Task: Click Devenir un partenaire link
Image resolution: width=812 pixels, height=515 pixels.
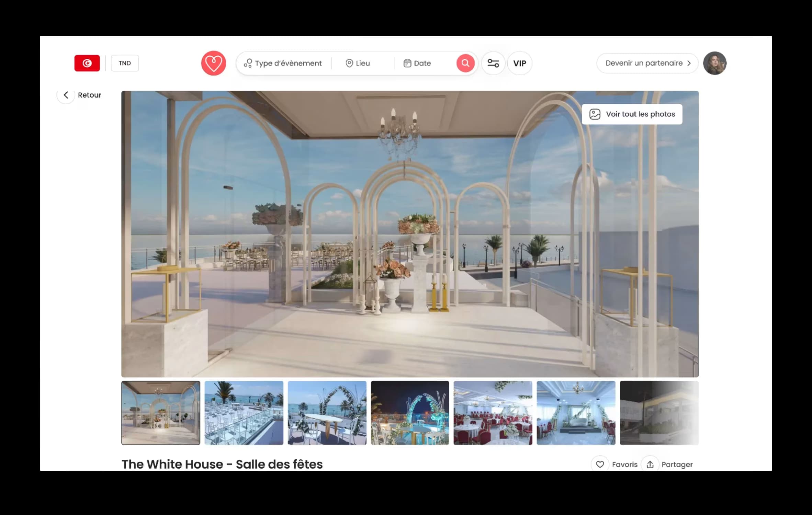Action: click(647, 63)
